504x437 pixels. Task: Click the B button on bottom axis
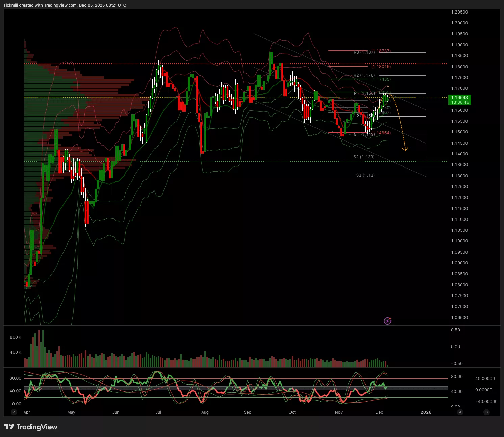click(486, 412)
